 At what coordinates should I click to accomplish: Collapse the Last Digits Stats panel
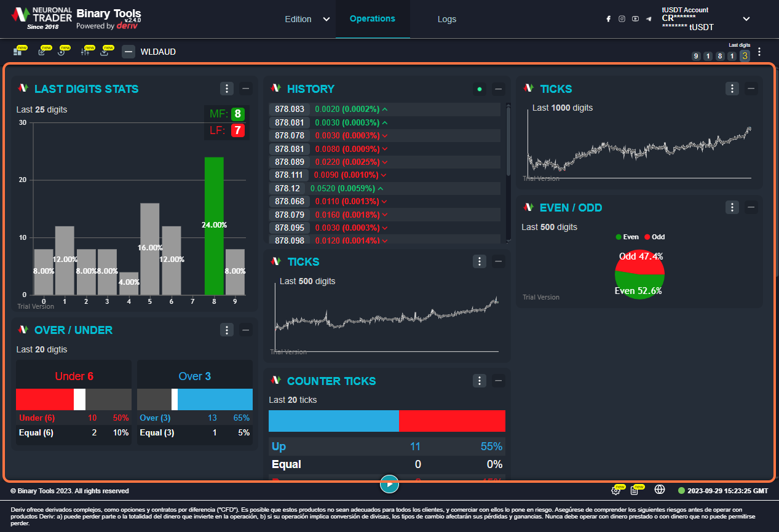[x=246, y=89]
